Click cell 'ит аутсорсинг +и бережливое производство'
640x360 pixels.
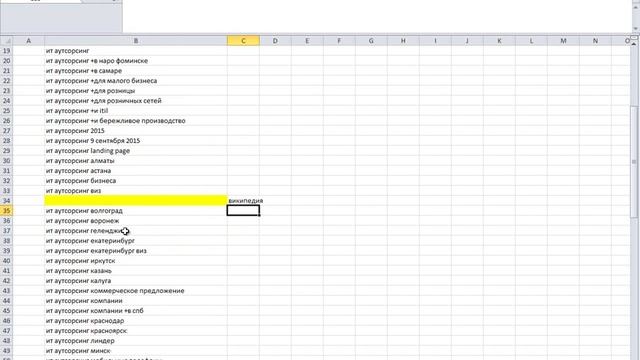(x=136, y=121)
